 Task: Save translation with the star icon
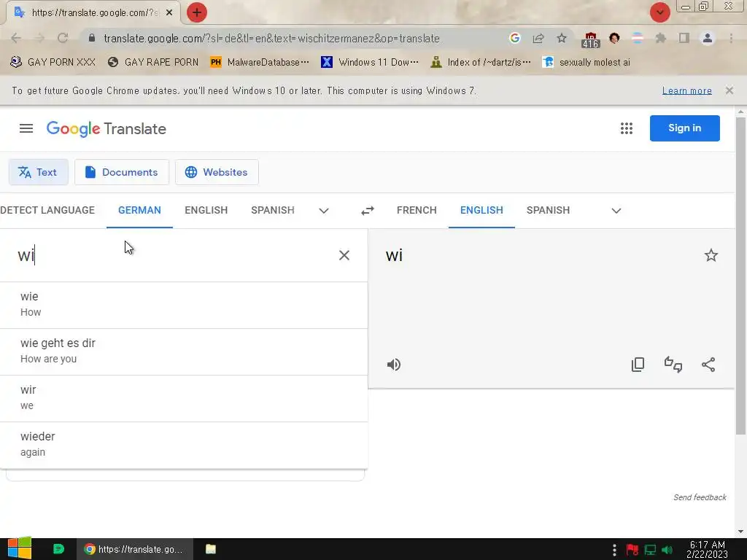711,255
